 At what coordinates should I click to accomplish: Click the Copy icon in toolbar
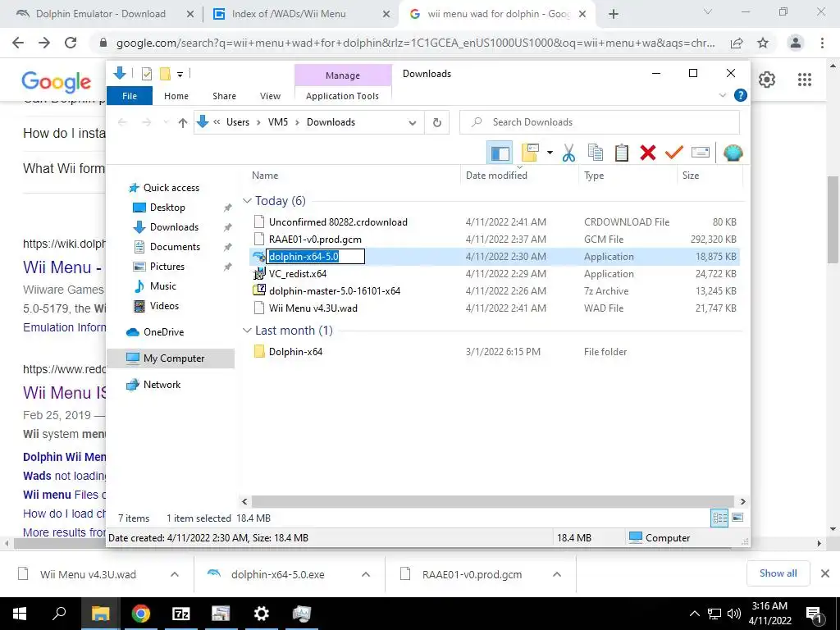596,153
